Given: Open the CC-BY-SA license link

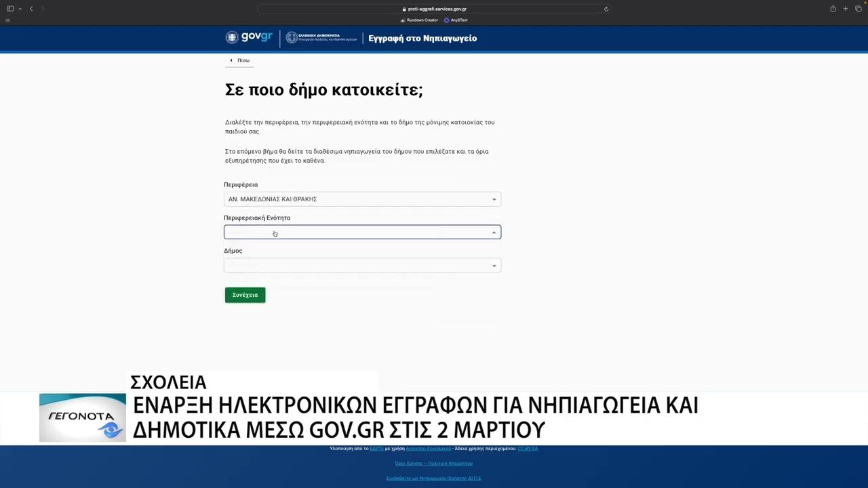Looking at the screenshot, I should (x=528, y=449).
